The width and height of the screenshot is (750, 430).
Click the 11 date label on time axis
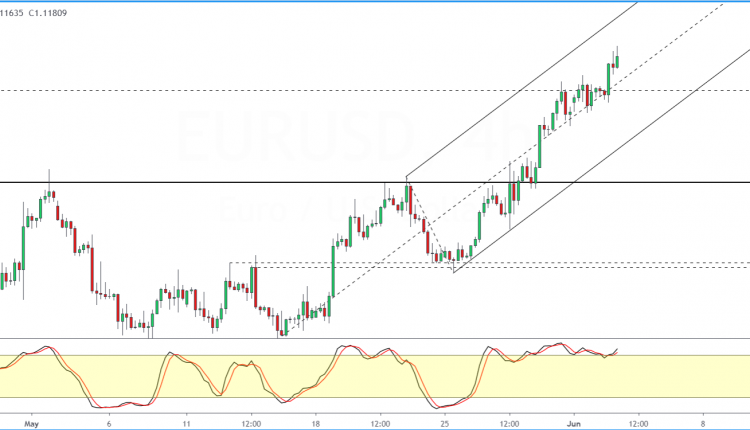click(186, 424)
